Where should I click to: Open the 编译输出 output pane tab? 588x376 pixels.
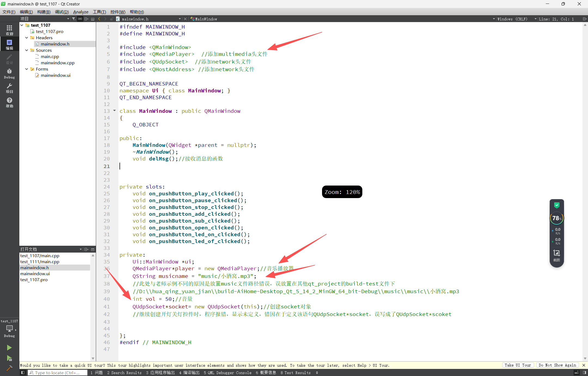pos(189,372)
